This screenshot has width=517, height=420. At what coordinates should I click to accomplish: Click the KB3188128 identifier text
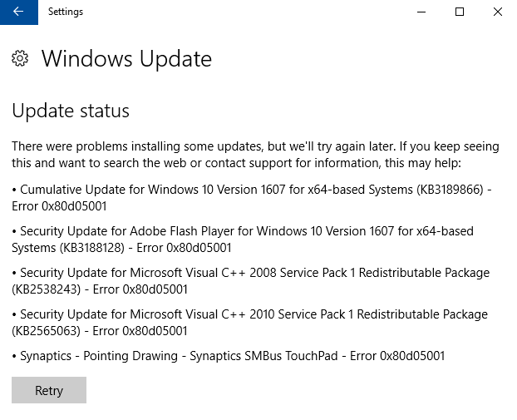pyautogui.click(x=94, y=248)
